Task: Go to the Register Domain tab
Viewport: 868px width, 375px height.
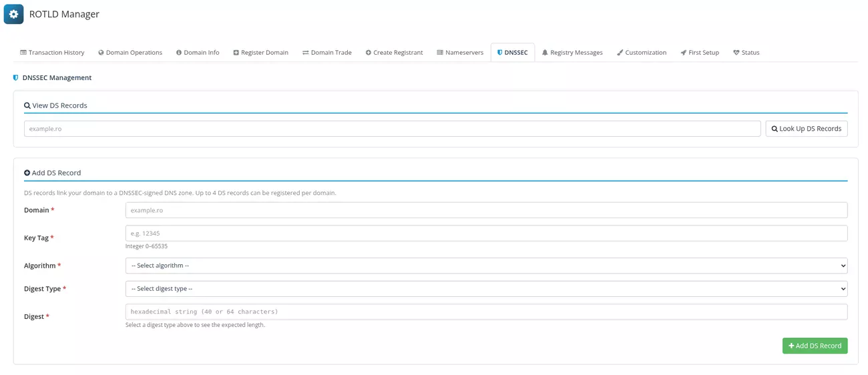Action: click(260, 53)
